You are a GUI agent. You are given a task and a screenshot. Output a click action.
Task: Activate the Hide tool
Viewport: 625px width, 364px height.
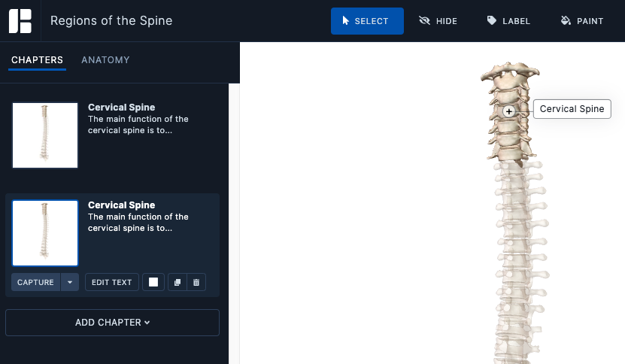pyautogui.click(x=438, y=21)
